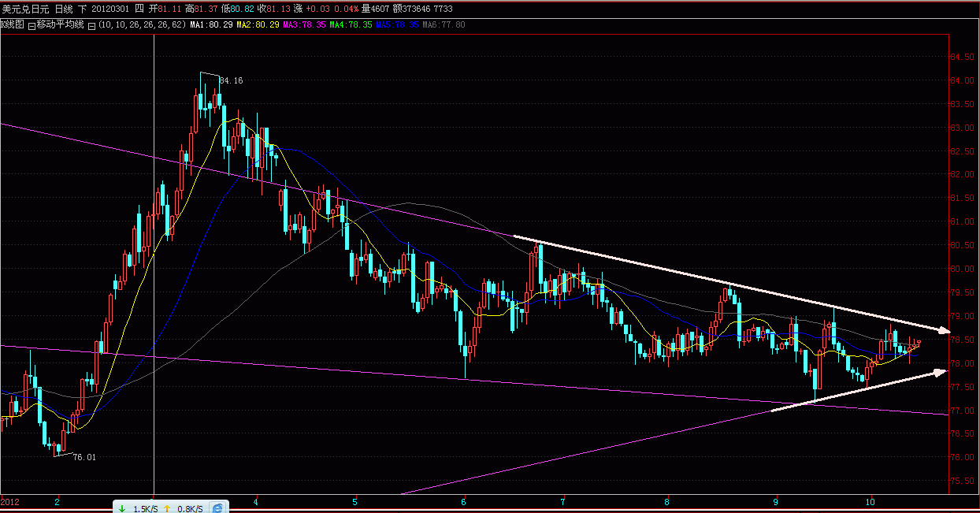Click the 移动平均线 indicator name
The image size is (980, 513).
point(60,24)
